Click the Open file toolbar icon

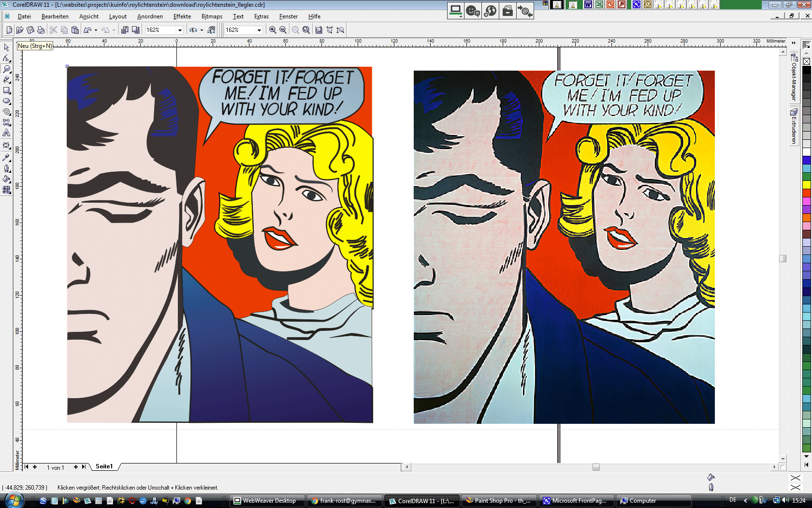tap(20, 30)
